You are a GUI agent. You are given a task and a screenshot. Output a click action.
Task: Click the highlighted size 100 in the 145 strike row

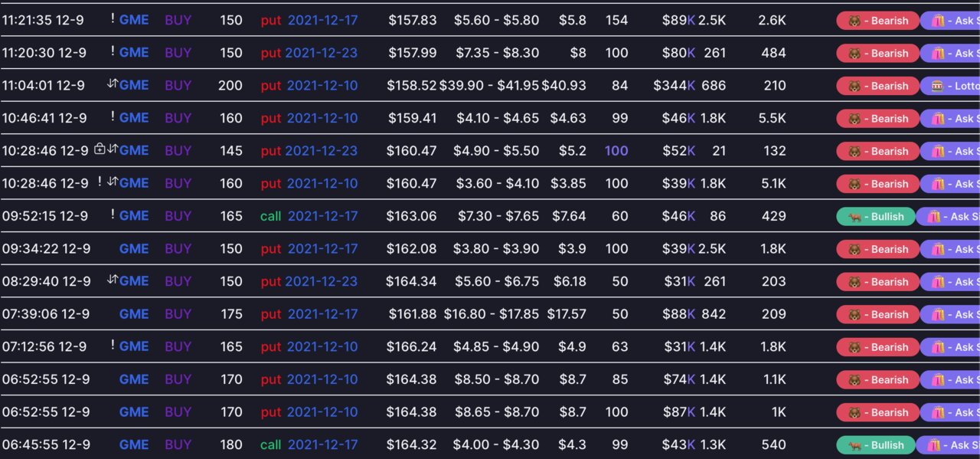click(616, 150)
